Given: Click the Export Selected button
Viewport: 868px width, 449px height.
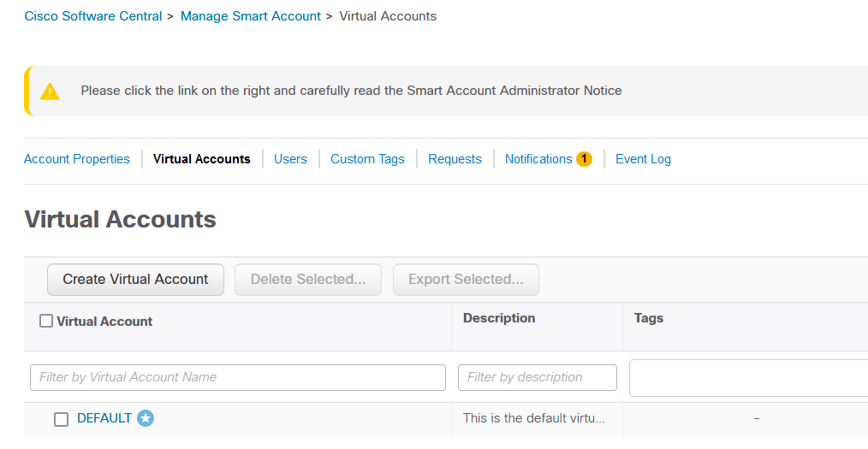Looking at the screenshot, I should [x=467, y=280].
